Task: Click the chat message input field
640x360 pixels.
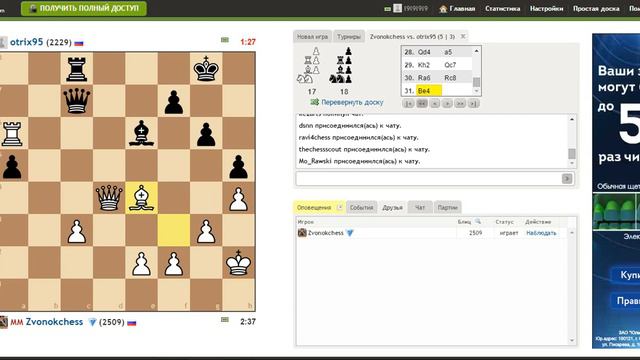Action: (429, 178)
